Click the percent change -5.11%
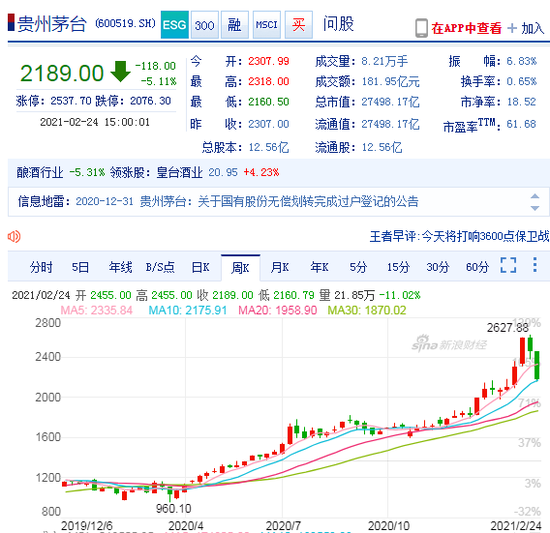This screenshot has height=533, width=550. click(x=159, y=81)
